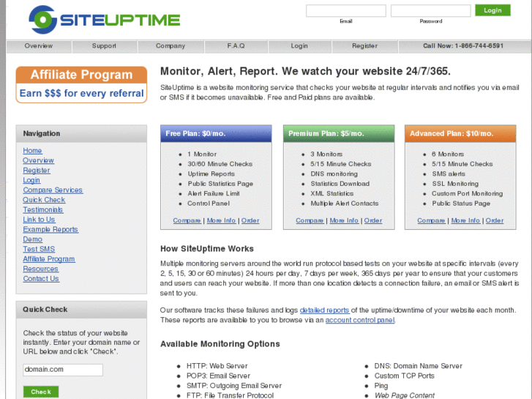Click Order under Free Plan

click(250, 220)
